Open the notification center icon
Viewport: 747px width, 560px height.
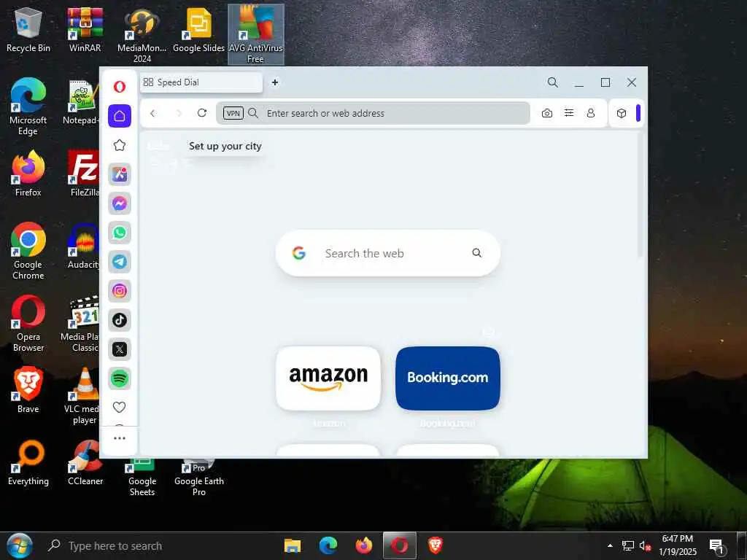click(716, 545)
